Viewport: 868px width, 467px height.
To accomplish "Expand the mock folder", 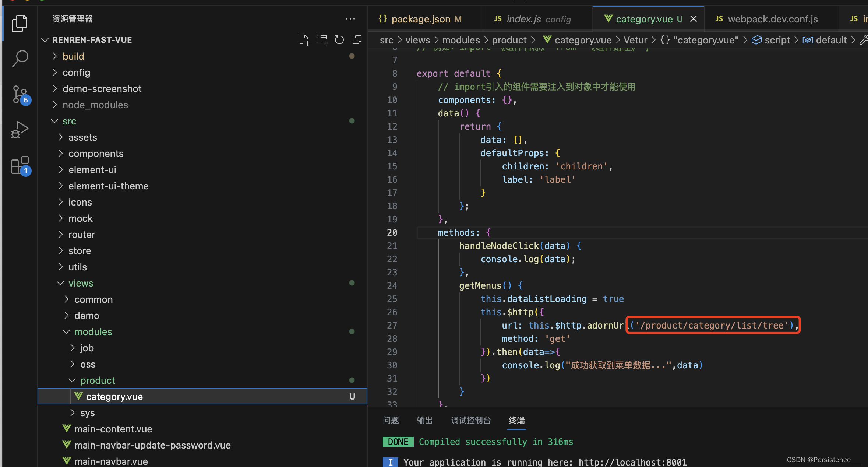I will pos(202,218).
